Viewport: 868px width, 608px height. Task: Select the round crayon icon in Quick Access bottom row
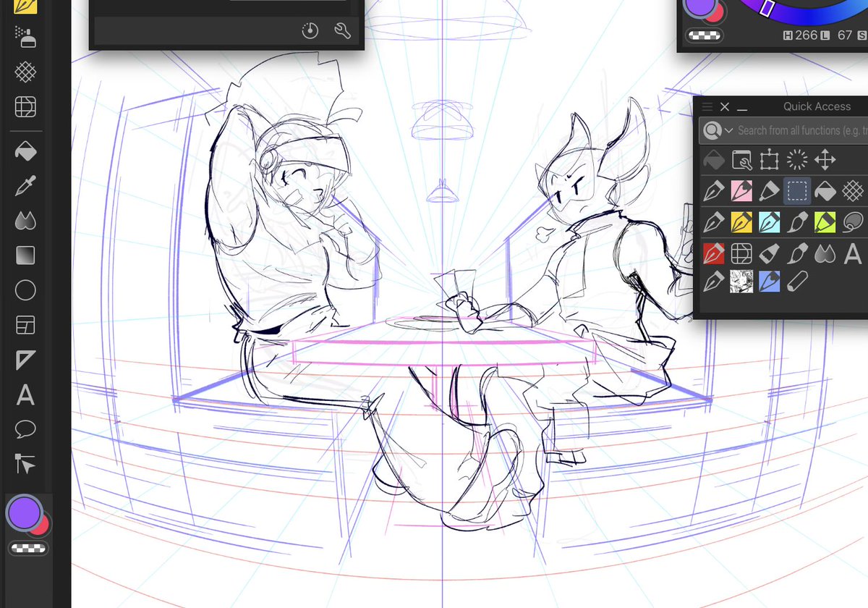click(x=797, y=282)
